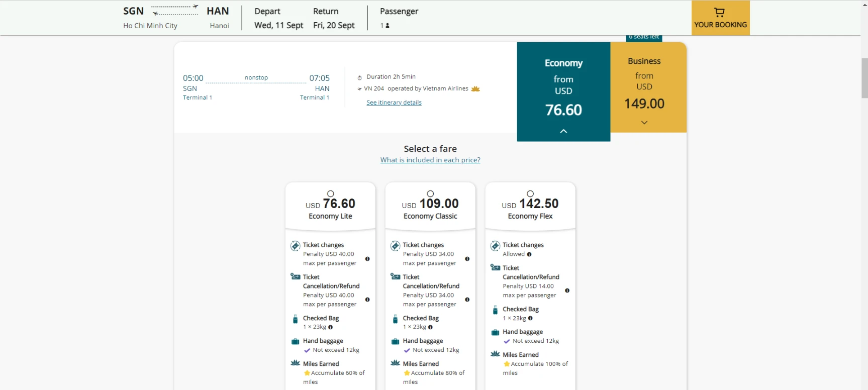Click the Economy Flex fare name
868x390 pixels.
tap(530, 216)
